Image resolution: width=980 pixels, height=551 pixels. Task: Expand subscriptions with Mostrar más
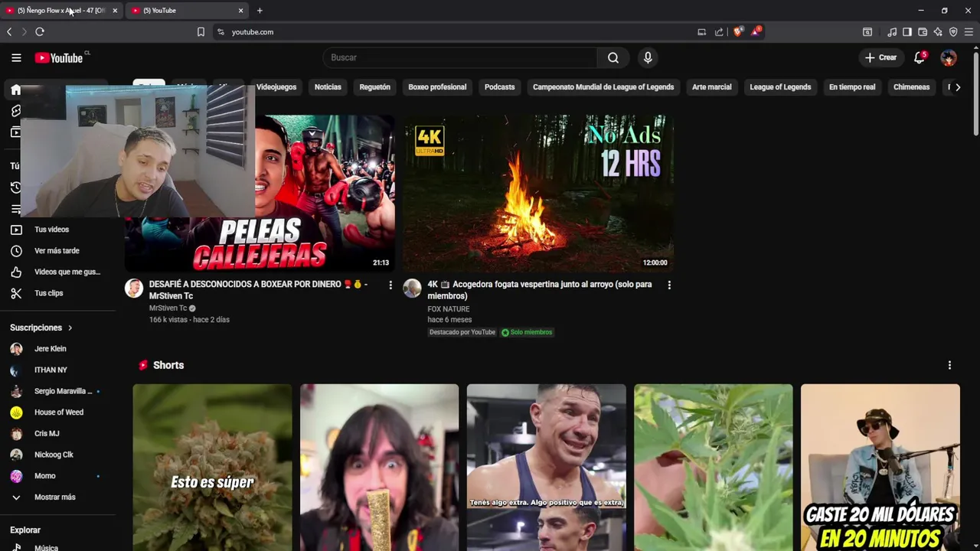pyautogui.click(x=54, y=497)
